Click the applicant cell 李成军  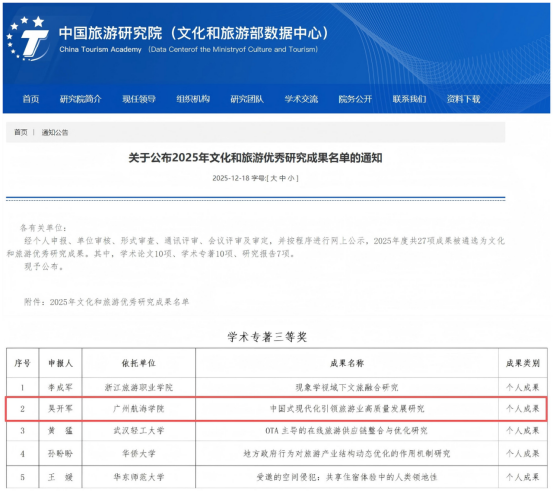60,387
